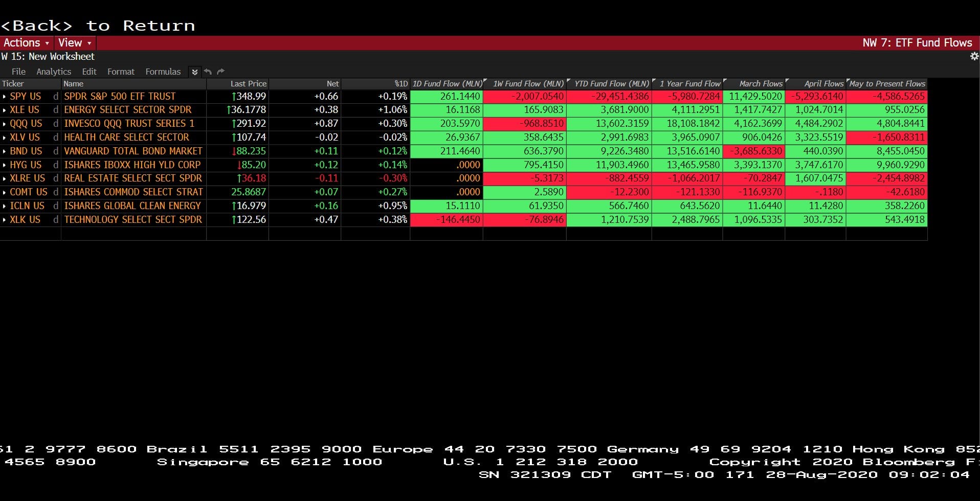980x501 pixels.
Task: Select HYG May to present 9,960.9290
Action: pyautogui.click(x=887, y=165)
